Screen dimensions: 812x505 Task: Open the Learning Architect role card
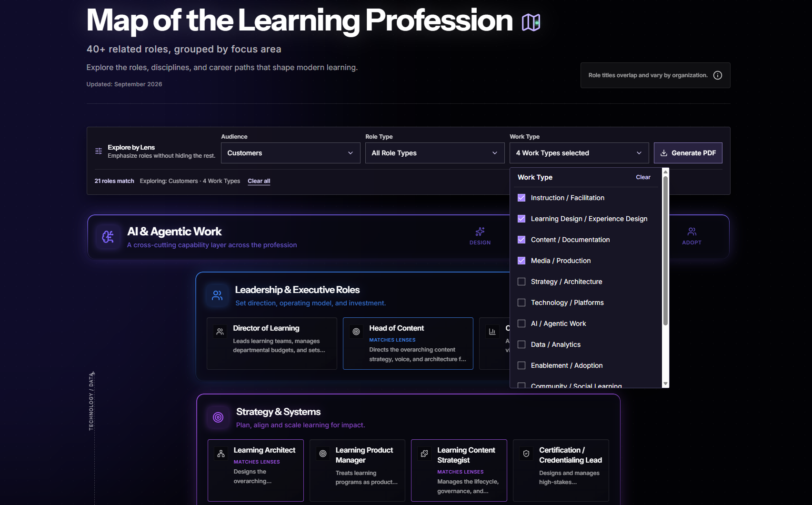tap(256, 470)
